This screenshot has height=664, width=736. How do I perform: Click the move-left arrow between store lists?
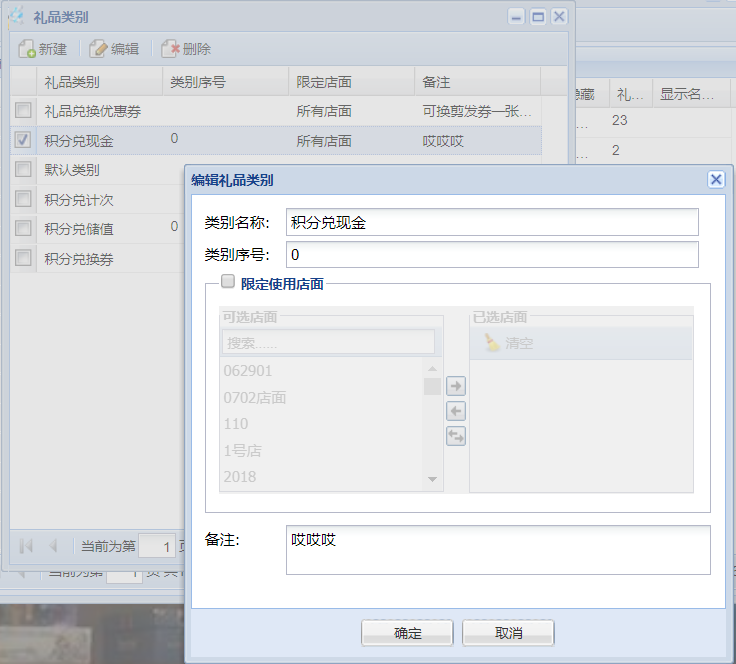456,412
